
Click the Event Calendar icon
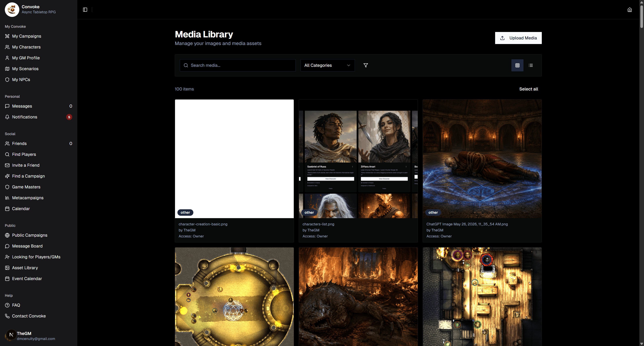pos(7,278)
